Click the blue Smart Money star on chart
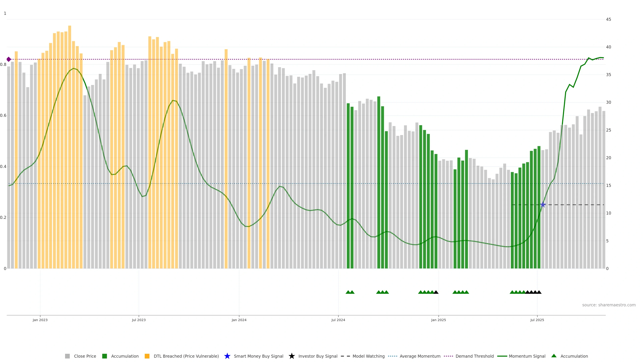This screenshot has height=362, width=644. tap(543, 205)
